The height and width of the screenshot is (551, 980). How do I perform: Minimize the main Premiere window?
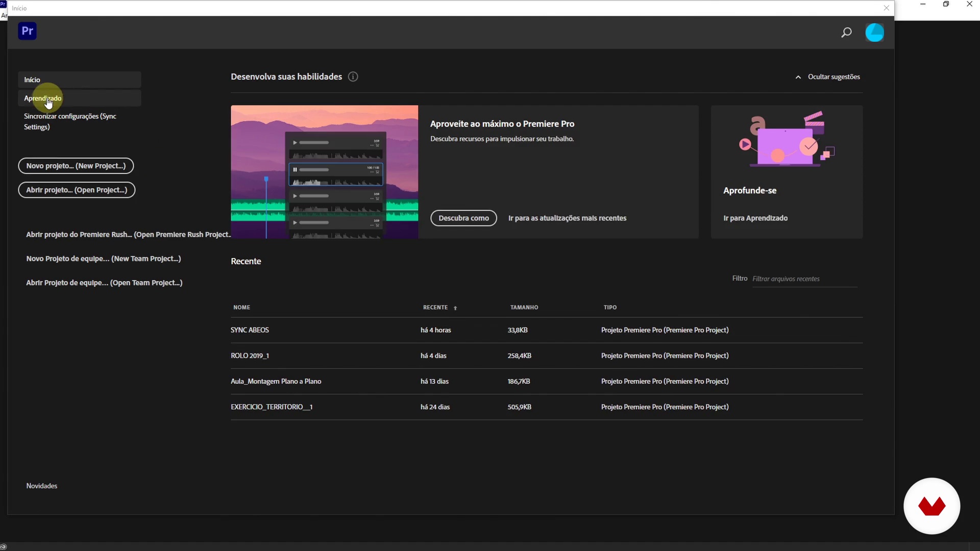pos(923,4)
